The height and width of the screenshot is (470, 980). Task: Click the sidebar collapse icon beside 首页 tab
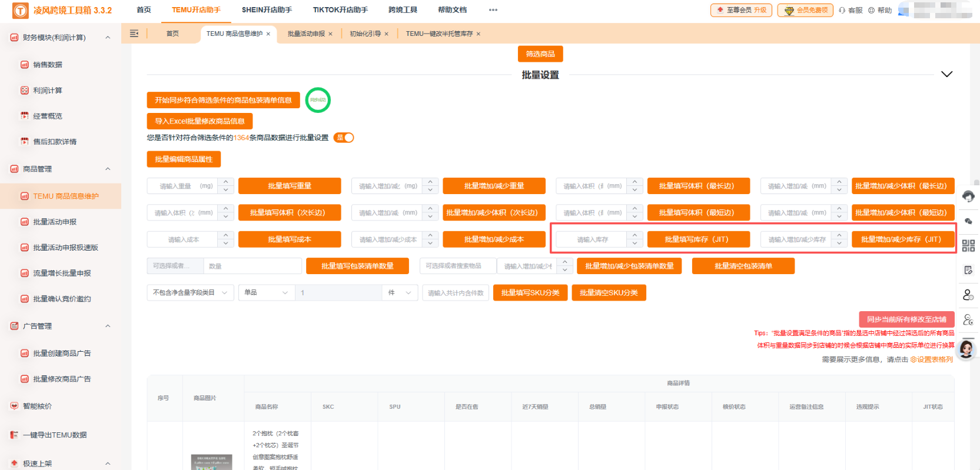point(134,34)
